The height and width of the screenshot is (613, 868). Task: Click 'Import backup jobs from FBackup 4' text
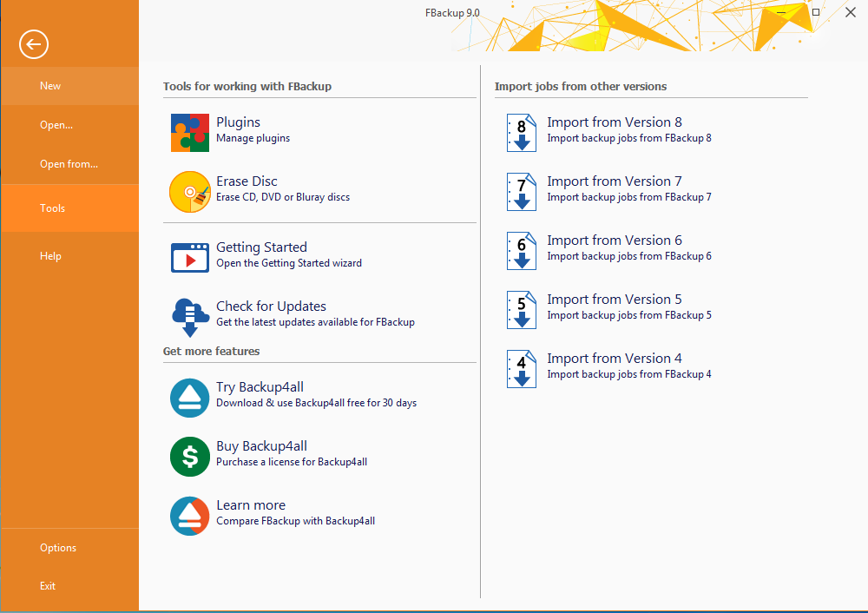click(629, 374)
